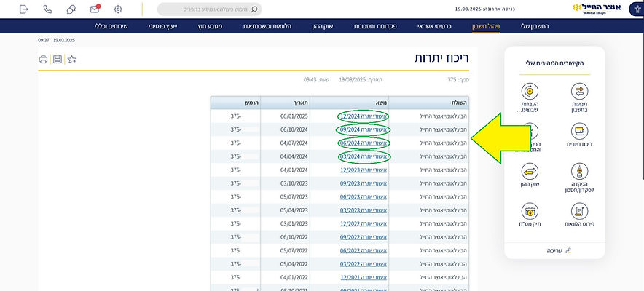
Task: Open link 'אישורי יתרה 09/2023'
Action: (x=364, y=183)
